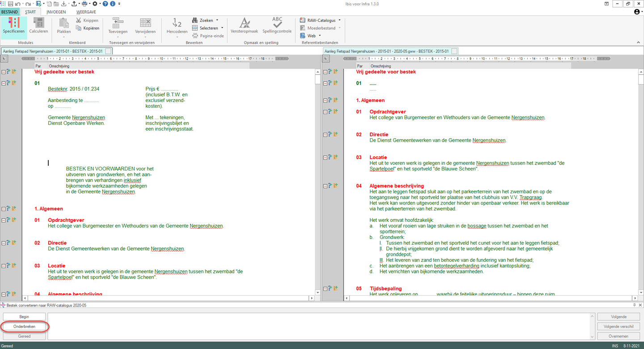Click the ribbon display options icon

pyautogui.click(x=607, y=4)
